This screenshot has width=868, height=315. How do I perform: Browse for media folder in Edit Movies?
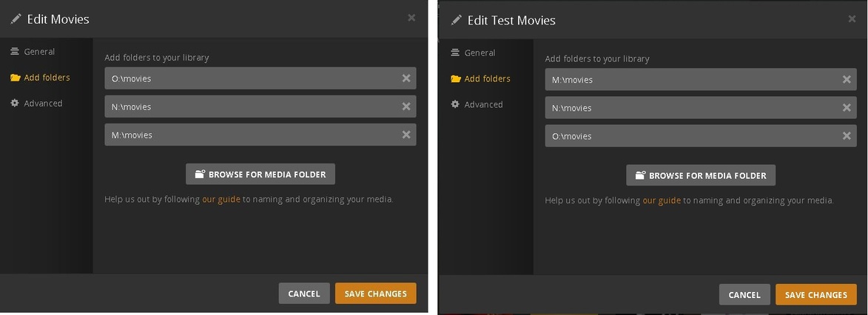point(260,175)
